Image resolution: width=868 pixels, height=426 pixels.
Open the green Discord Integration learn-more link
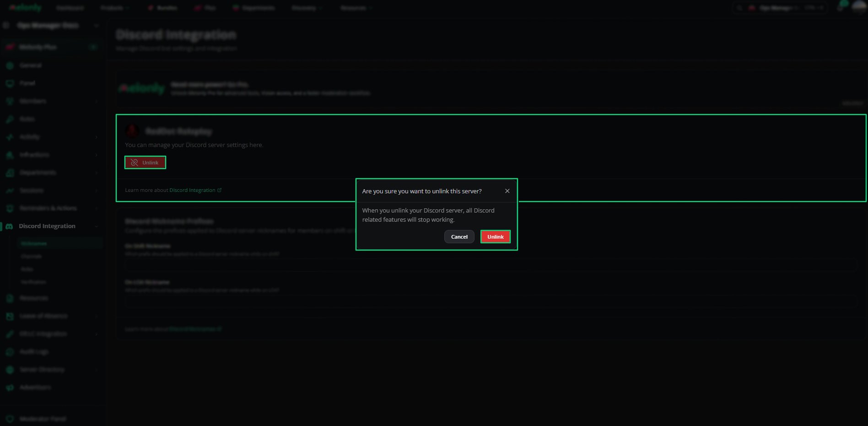[195, 190]
